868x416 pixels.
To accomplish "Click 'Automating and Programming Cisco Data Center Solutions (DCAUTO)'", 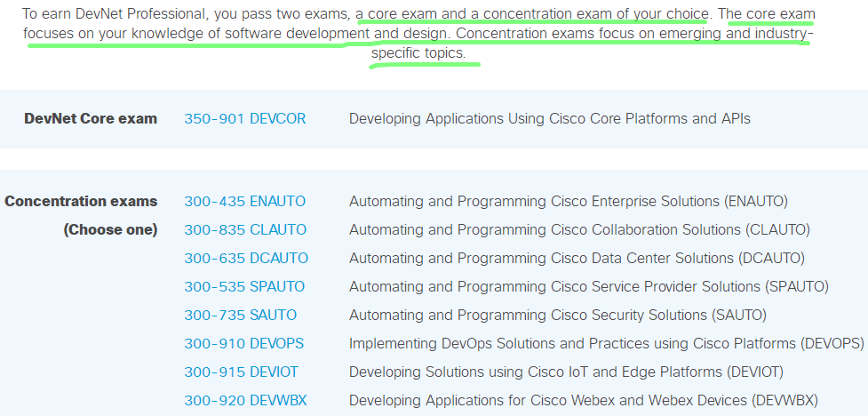I will click(577, 258).
